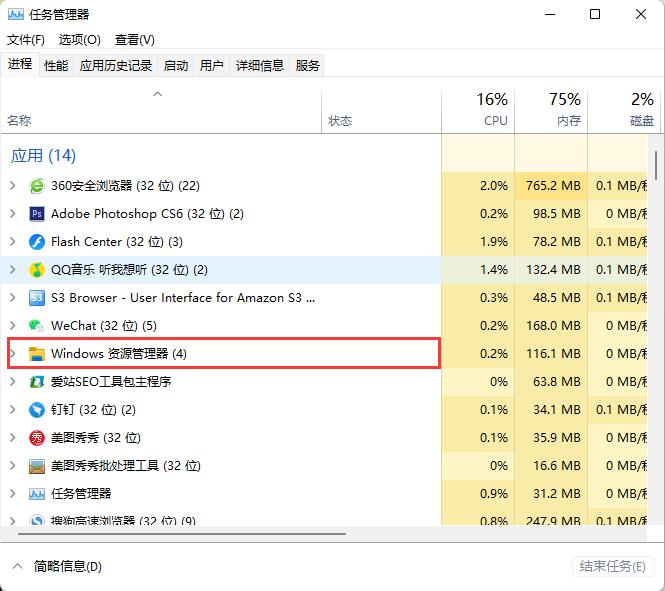665x591 pixels.
Task: Select the 进程 tab
Action: click(20, 64)
